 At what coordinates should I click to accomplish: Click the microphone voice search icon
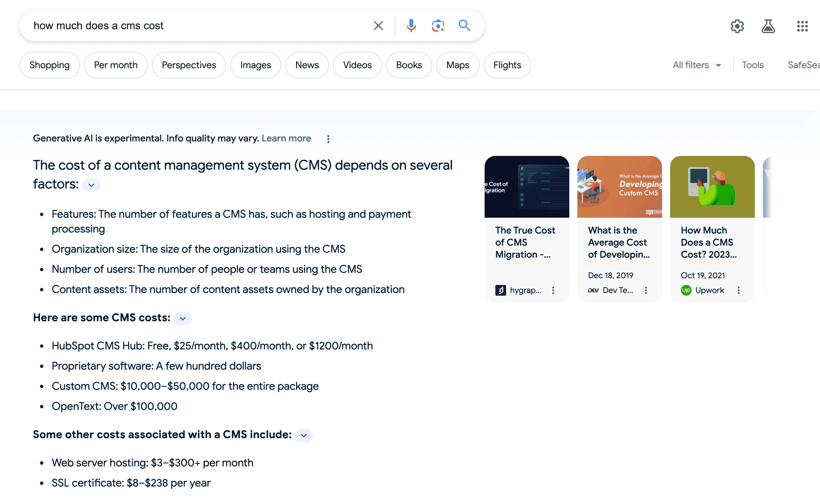(411, 26)
